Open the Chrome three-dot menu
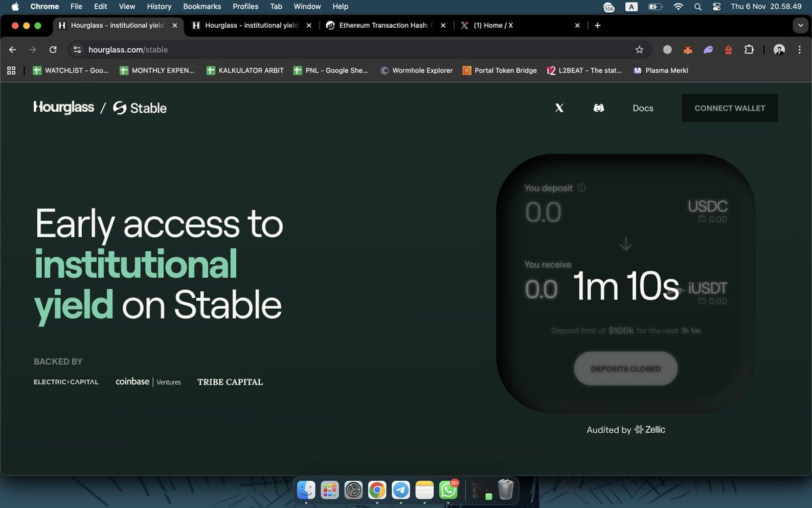The width and height of the screenshot is (812, 508). [x=800, y=49]
